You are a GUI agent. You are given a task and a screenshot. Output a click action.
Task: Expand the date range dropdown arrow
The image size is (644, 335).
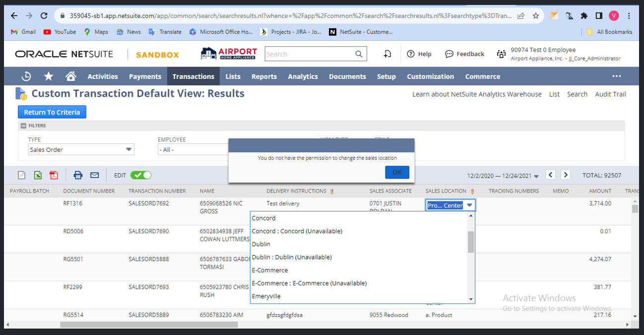coord(536,176)
